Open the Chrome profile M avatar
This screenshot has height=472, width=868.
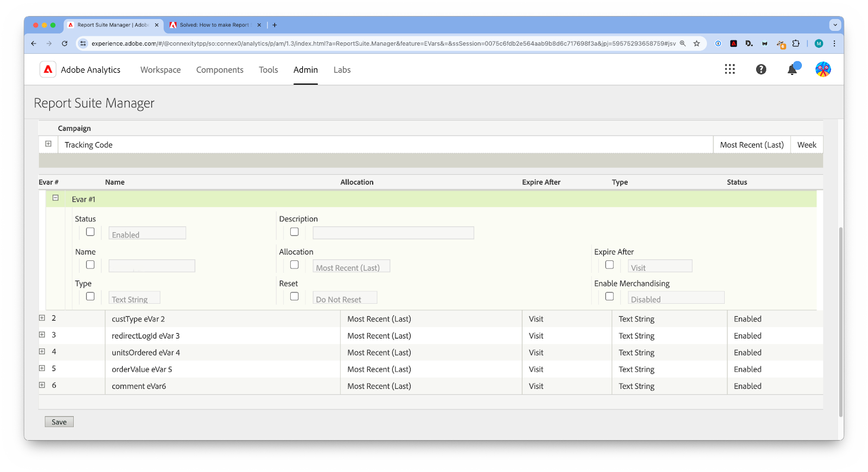click(x=819, y=43)
